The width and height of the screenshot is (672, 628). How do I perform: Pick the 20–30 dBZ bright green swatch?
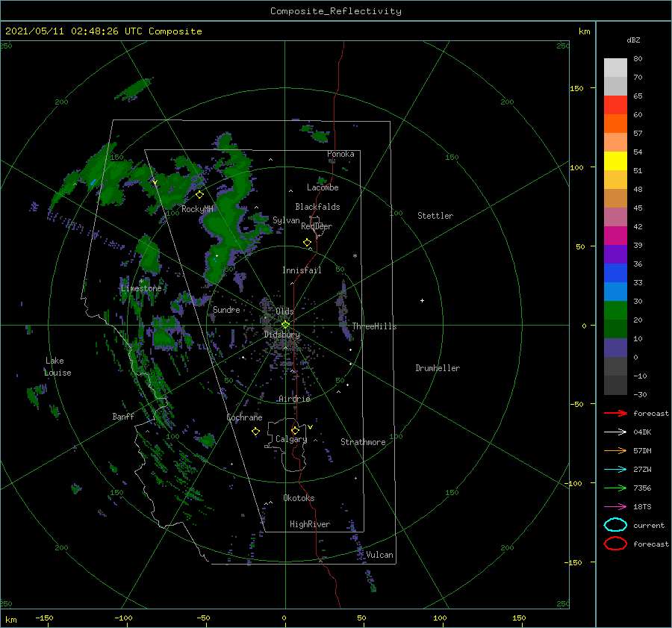coord(615,311)
